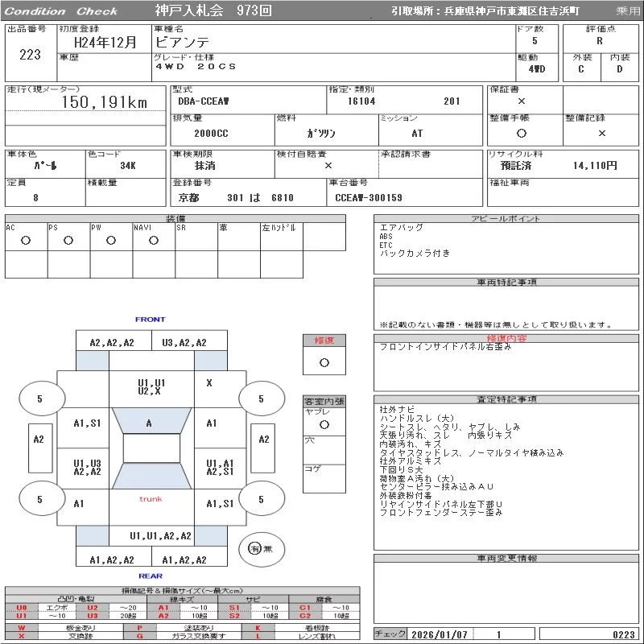Click the rear cell labeled U1,U1,A2,A2
The image size is (644, 644).
pyautogui.click(x=161, y=535)
